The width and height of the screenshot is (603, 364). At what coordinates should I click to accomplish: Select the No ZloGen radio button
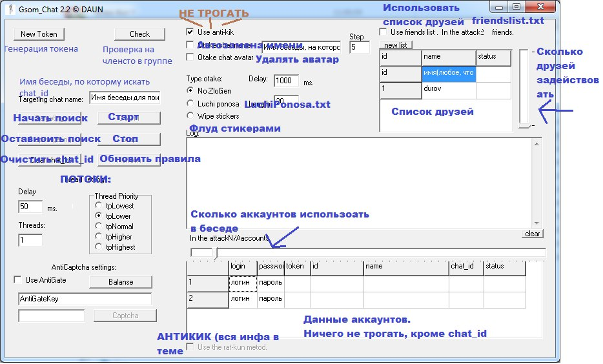click(x=190, y=90)
